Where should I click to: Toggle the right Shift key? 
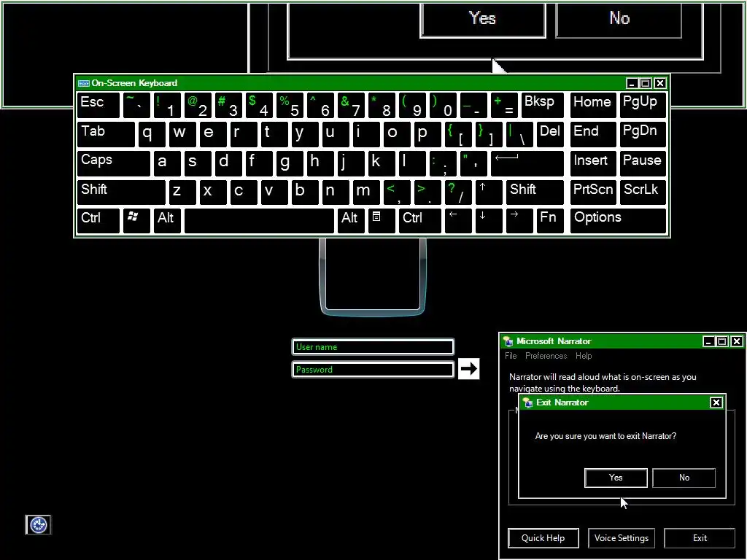tap(535, 192)
